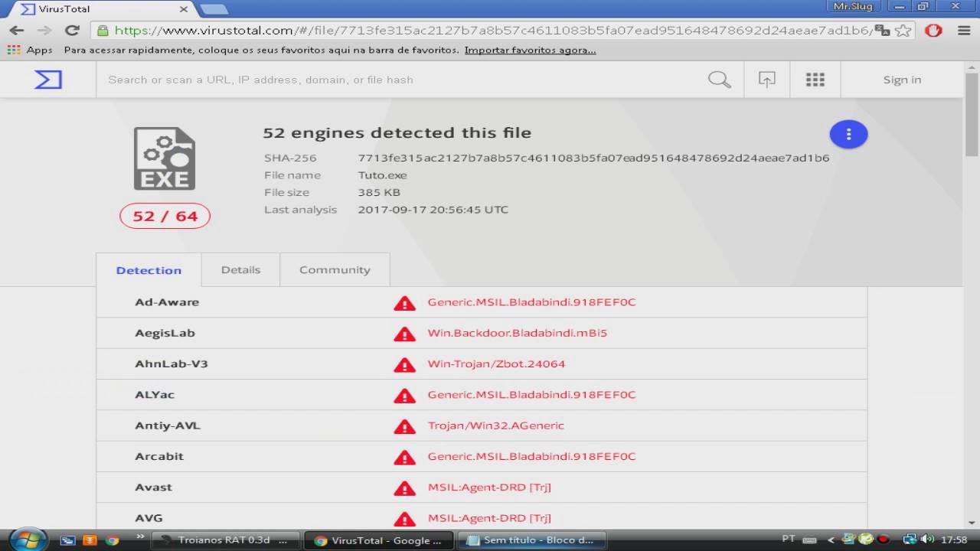Click the 52 engines detected this file heading

(x=397, y=133)
